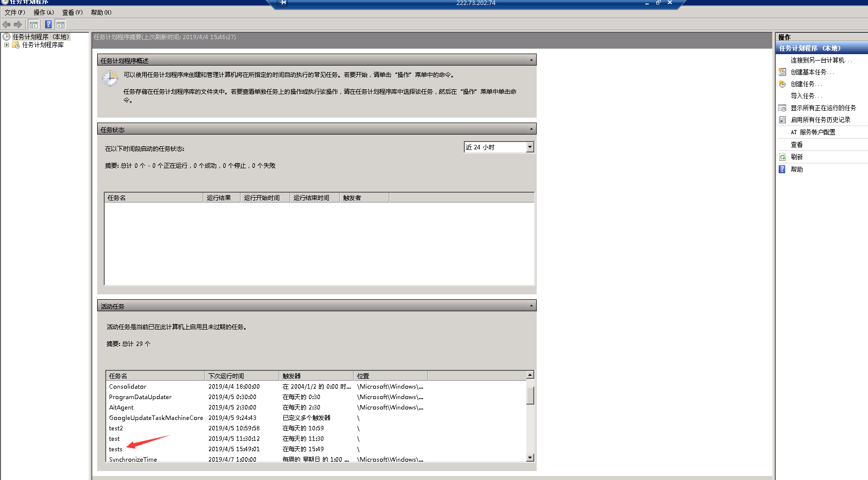Click 触发者 column header
This screenshot has height=480, width=868.
coord(365,198)
